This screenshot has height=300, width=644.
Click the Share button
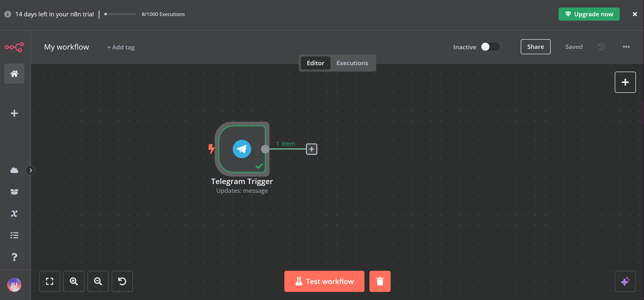[536, 47]
